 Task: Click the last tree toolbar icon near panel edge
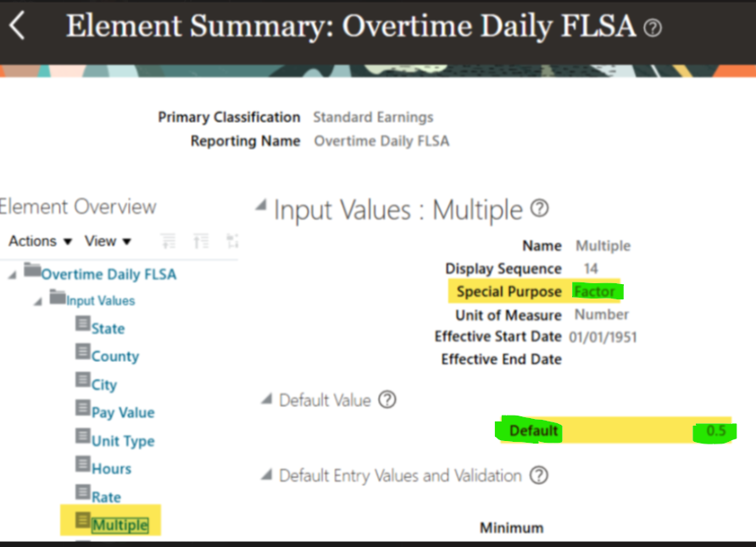click(x=232, y=240)
